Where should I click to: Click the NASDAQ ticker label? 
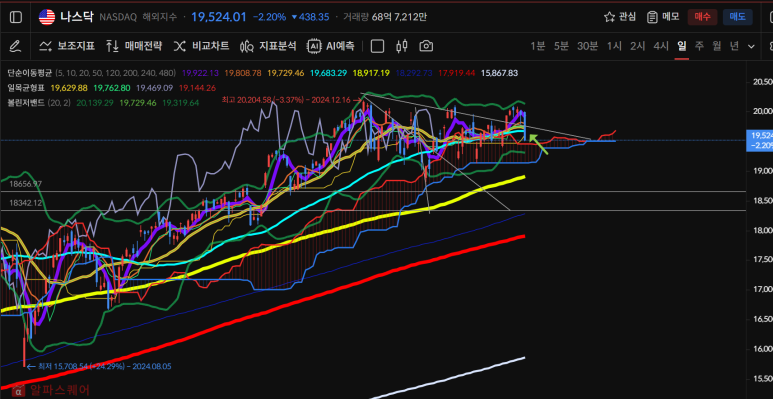[x=118, y=17]
